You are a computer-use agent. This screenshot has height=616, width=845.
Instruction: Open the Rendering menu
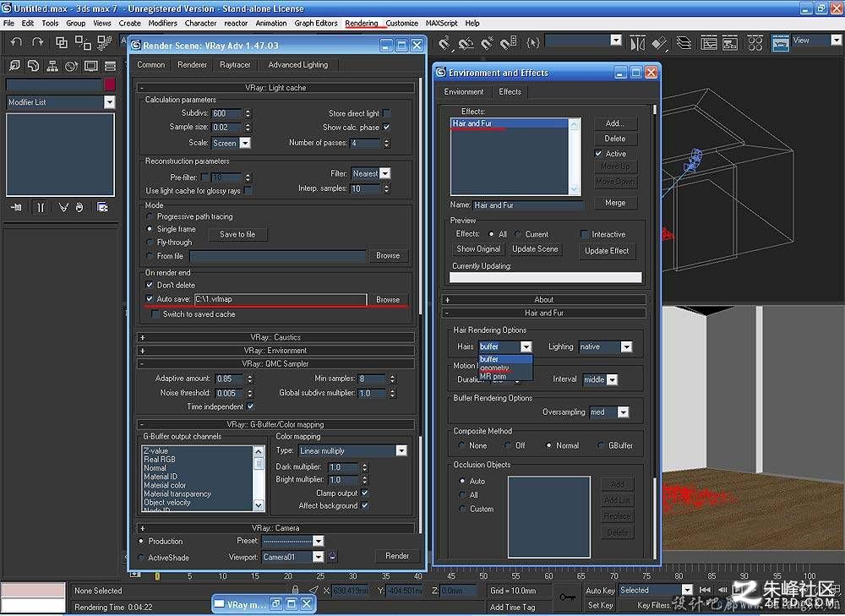point(362,23)
